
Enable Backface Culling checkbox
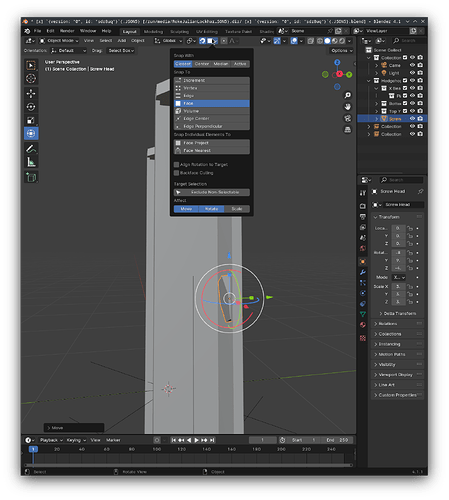[x=177, y=173]
